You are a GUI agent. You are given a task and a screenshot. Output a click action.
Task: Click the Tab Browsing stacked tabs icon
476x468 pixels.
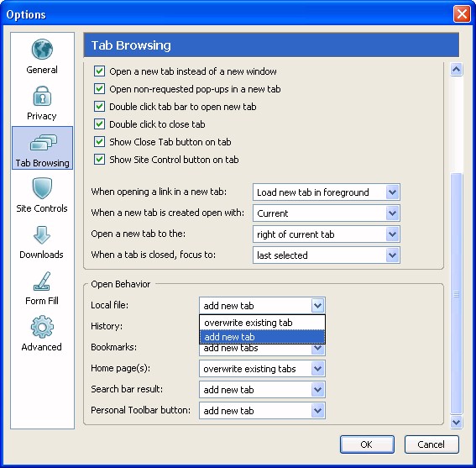coord(43,143)
